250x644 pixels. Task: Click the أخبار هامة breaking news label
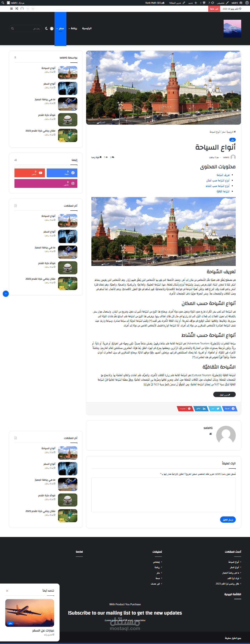click(214, 9)
